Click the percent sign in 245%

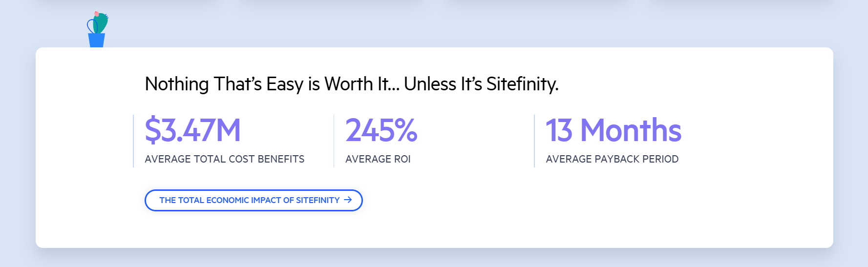(x=405, y=130)
